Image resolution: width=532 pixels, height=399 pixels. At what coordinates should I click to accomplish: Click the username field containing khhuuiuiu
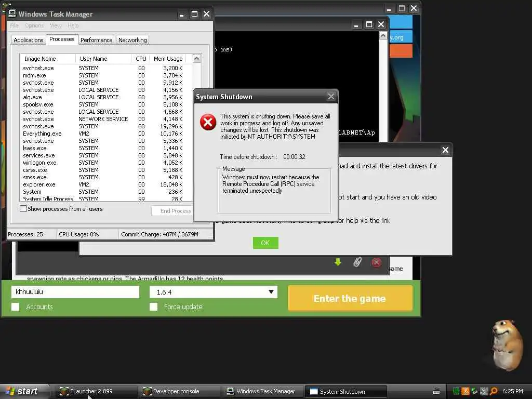pyautogui.click(x=75, y=292)
